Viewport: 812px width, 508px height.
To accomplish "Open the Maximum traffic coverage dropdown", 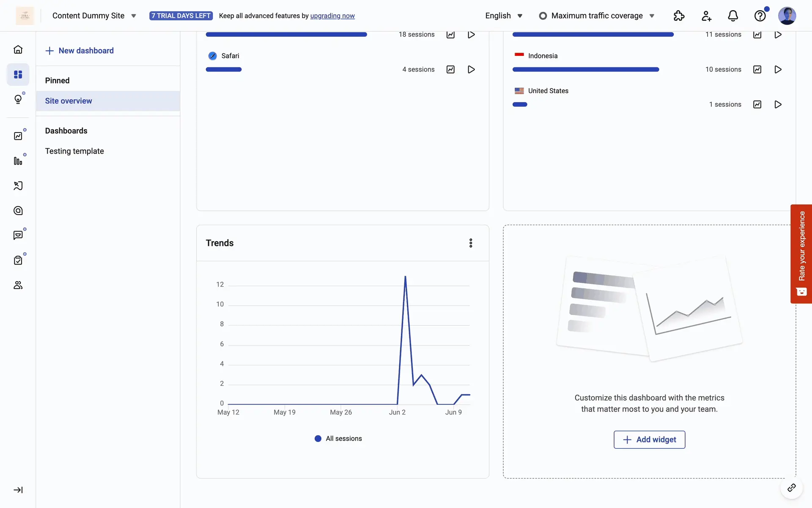I will [597, 16].
